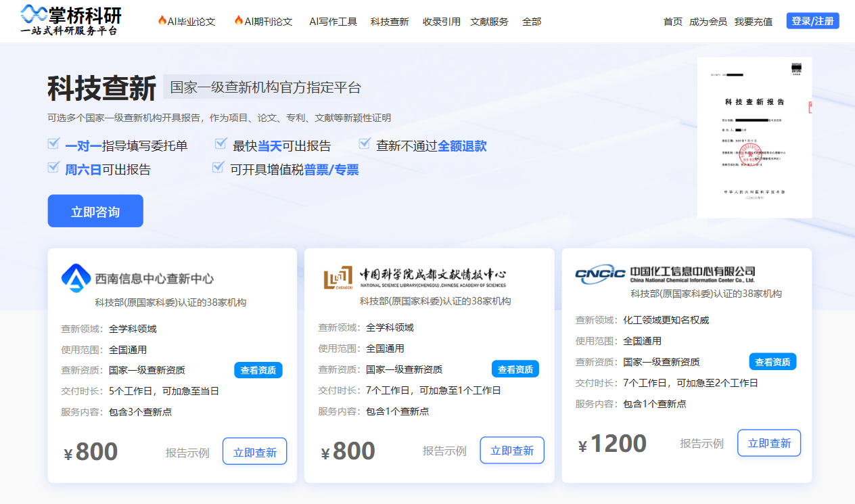Click the checkmark icon before 最快当天可出报告

[221, 143]
